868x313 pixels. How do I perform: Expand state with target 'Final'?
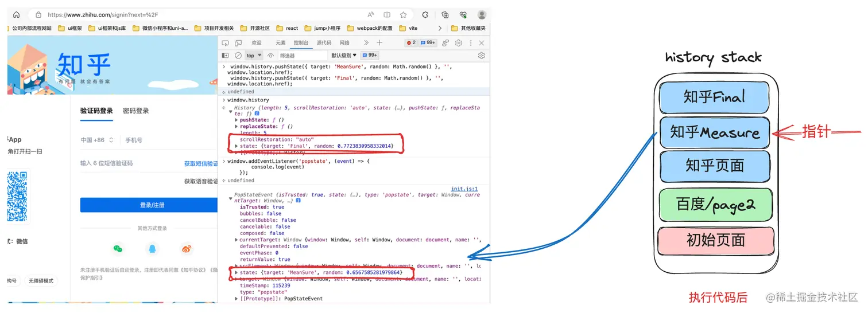pyautogui.click(x=237, y=146)
